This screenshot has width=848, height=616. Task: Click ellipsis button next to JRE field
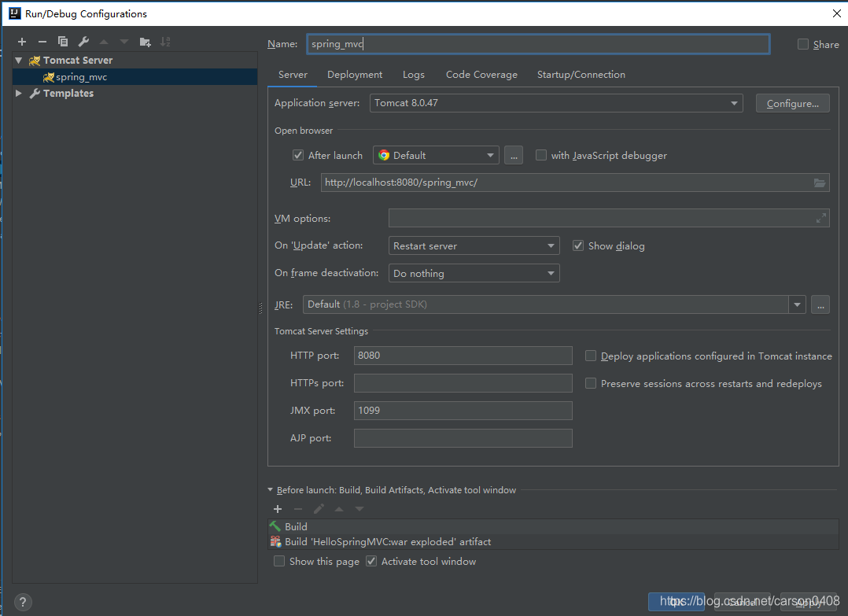point(820,304)
